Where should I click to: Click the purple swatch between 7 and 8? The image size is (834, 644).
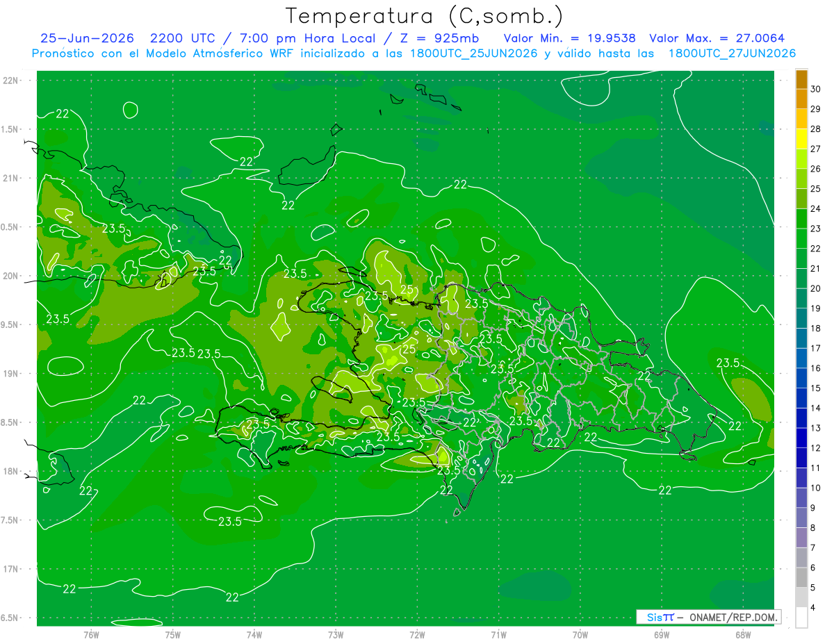point(801,538)
